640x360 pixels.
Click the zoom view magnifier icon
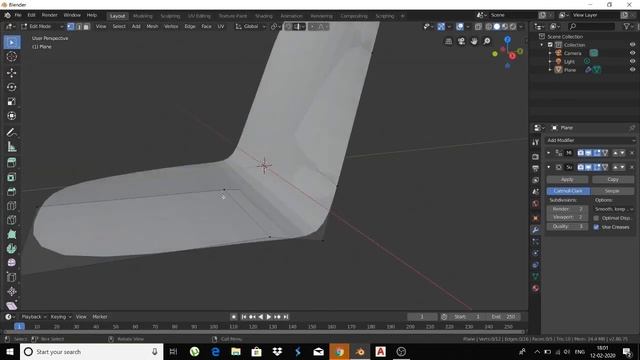pos(487,41)
